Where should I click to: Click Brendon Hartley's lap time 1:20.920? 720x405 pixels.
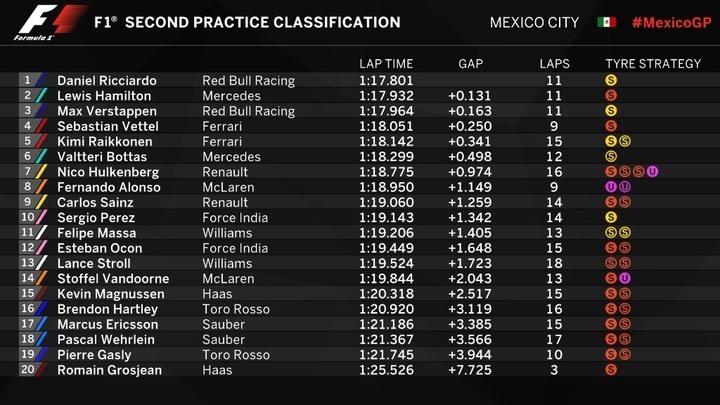point(386,309)
